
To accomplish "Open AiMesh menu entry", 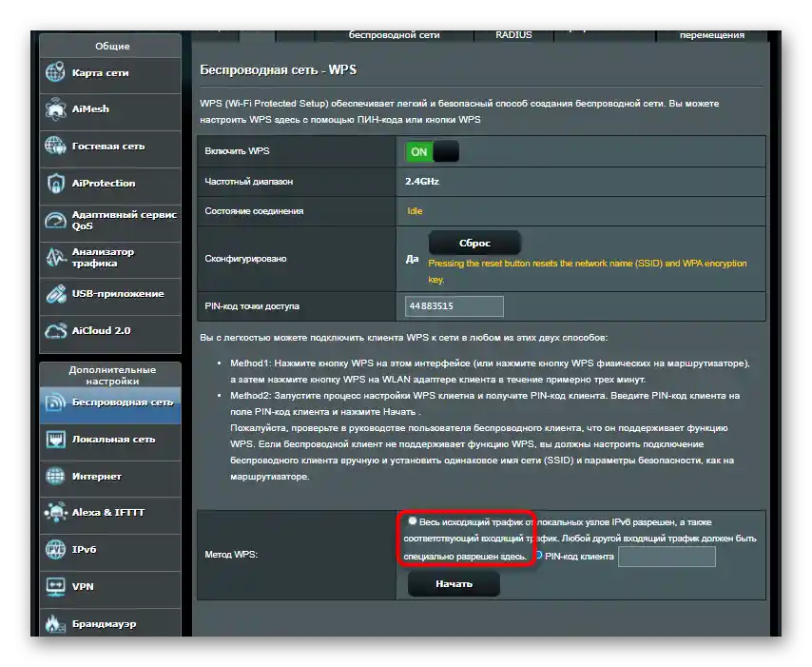I will click(110, 112).
